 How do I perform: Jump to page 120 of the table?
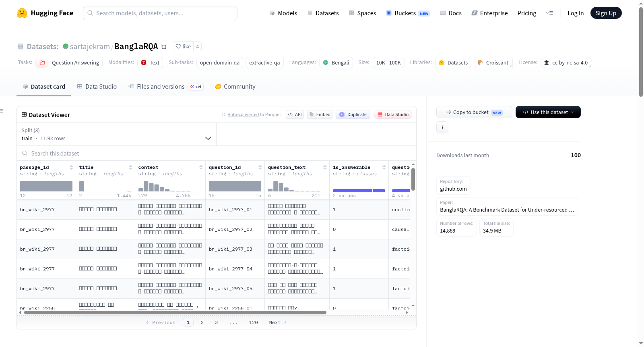click(253, 322)
